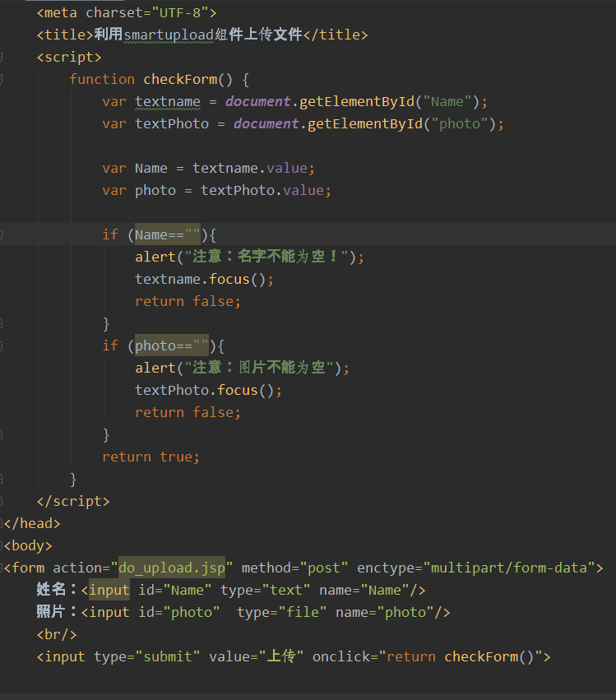Click the closing </script> tag
Image resolution: width=616 pixels, height=700 pixels.
[73, 501]
